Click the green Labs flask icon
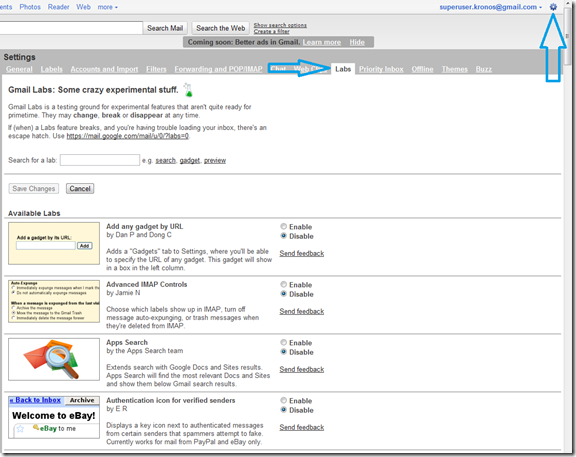The width and height of the screenshot is (576, 457). (x=188, y=90)
